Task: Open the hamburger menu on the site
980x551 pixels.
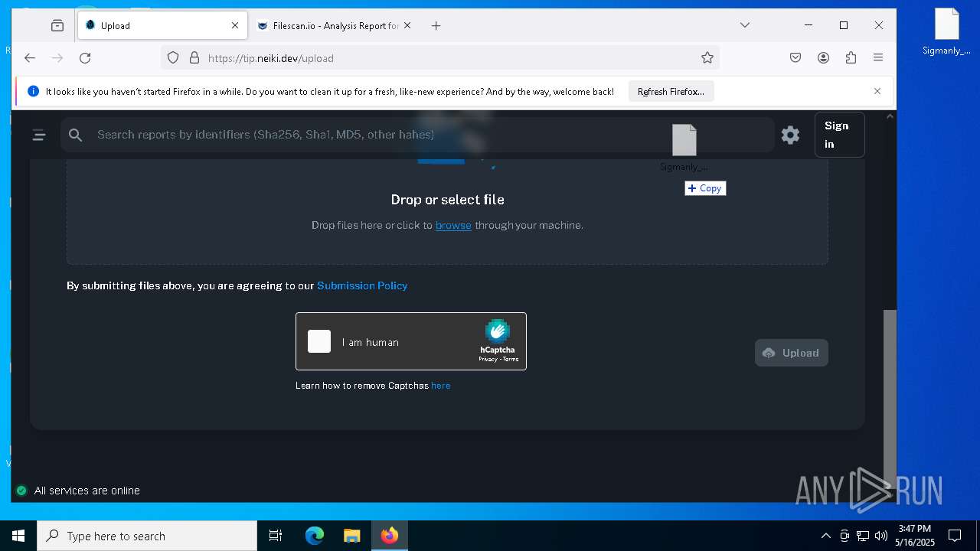Action: [x=39, y=135]
